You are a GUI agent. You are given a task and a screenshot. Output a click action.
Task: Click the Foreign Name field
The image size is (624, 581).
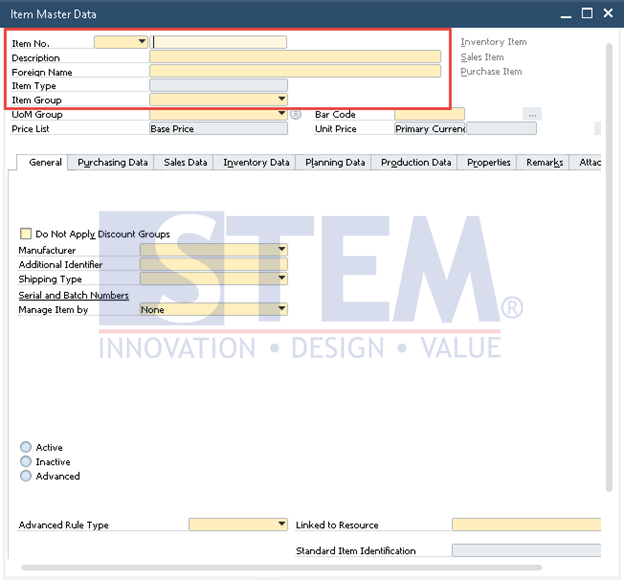[295, 71]
